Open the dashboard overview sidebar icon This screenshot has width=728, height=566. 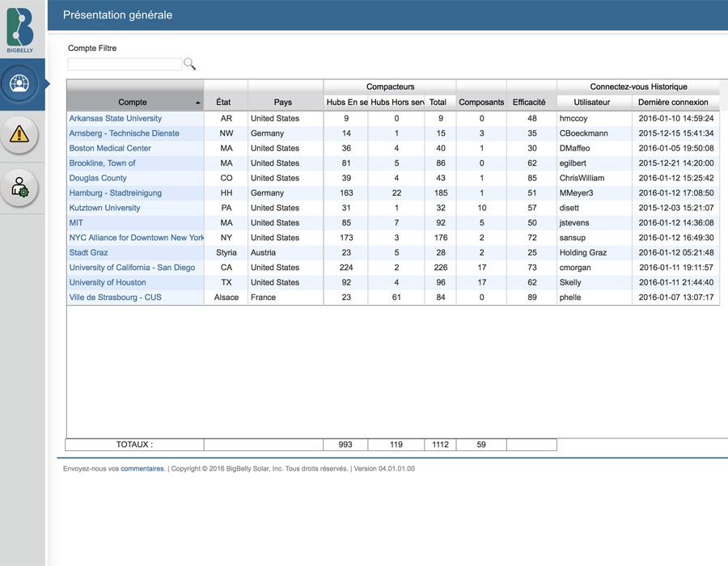pos(19,83)
